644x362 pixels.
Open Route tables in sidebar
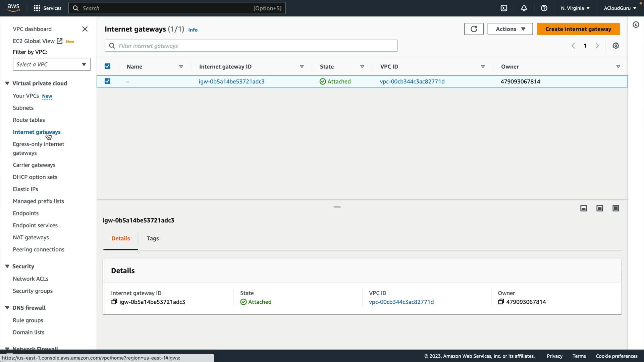29,120
